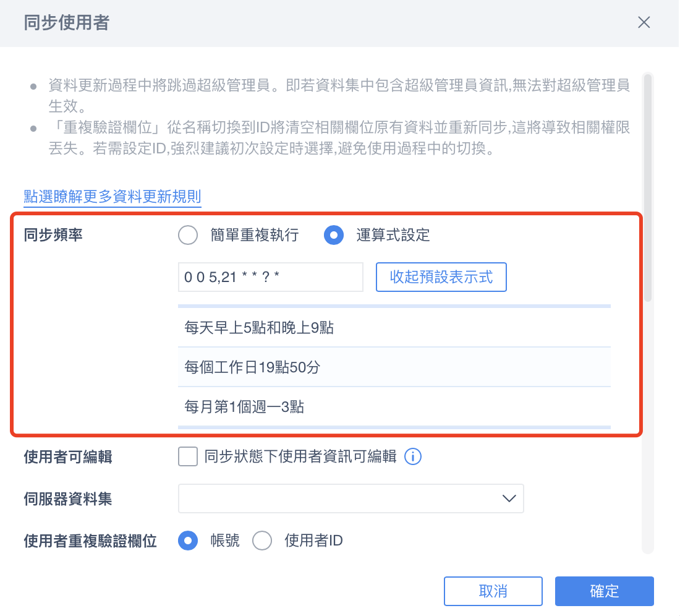Viewport: 680px width, 616px height.
Task: Collapse presets with 收起預設表示式 button
Action: click(441, 276)
